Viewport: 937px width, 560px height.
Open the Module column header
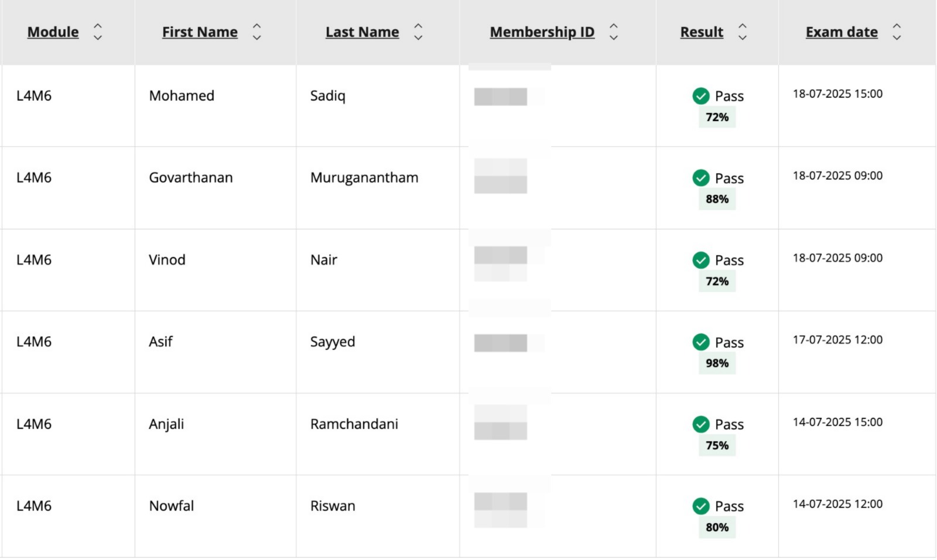[53, 32]
